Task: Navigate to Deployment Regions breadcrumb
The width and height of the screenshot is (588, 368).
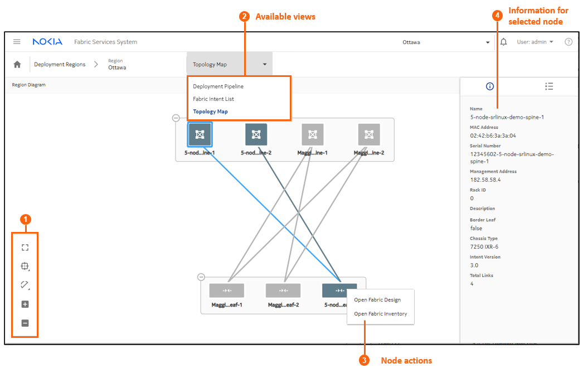Action: pyautogui.click(x=60, y=65)
